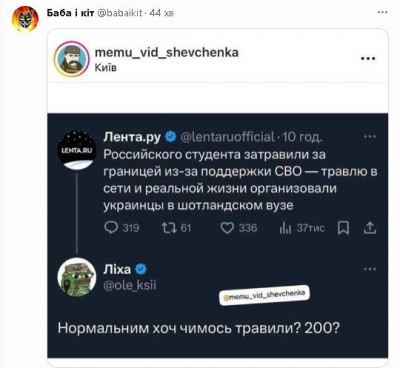Click the share upload icon on tweet
400x368 pixels.
point(370,228)
